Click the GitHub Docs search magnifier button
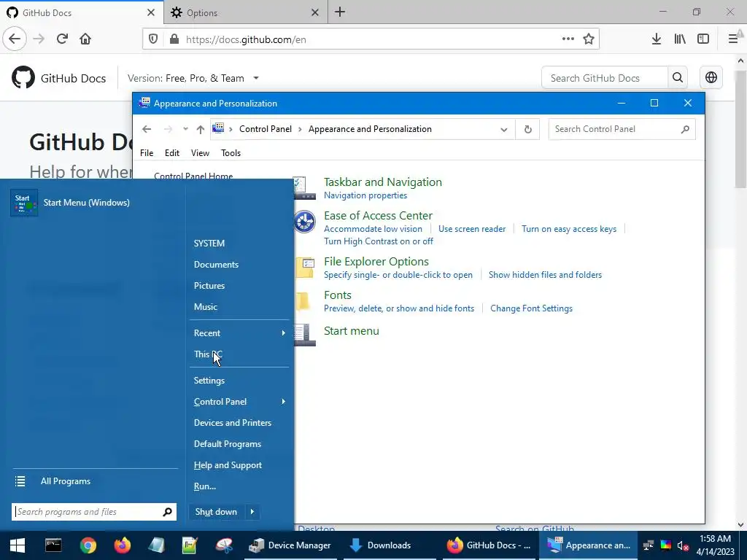 pyautogui.click(x=678, y=77)
